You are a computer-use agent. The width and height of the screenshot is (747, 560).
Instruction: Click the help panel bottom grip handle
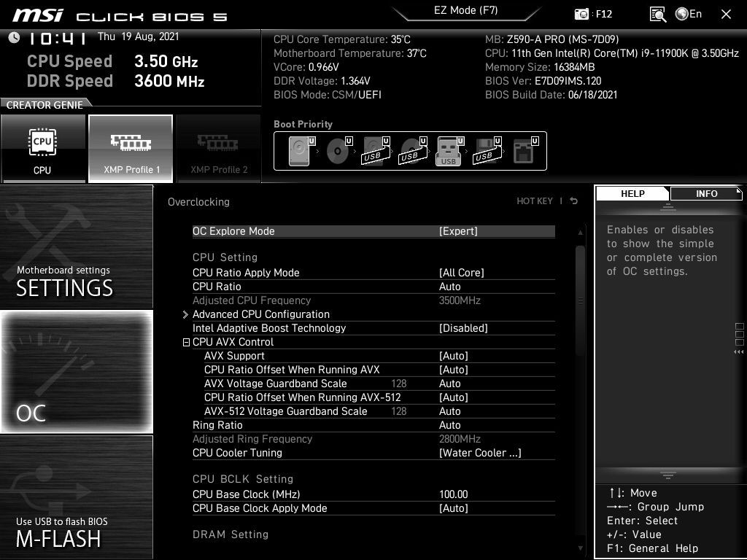(668, 475)
